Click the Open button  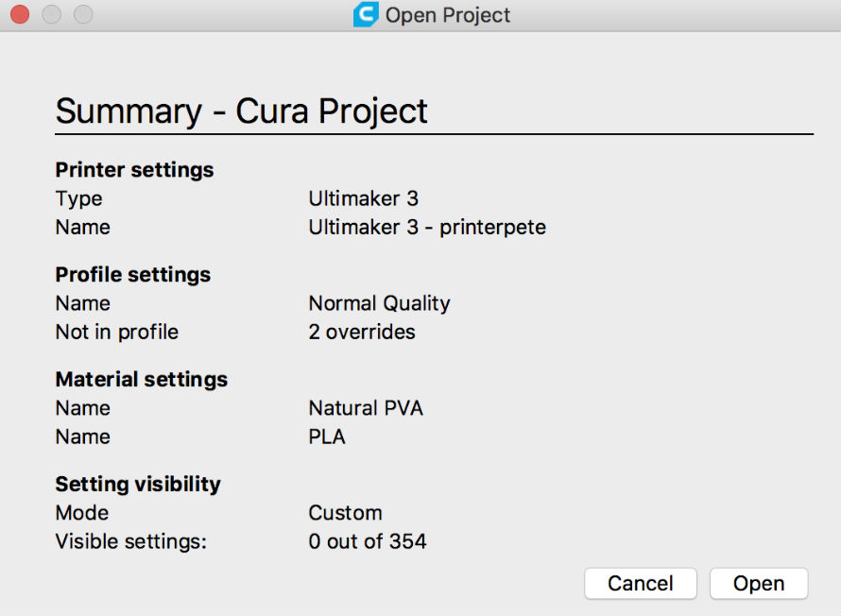(x=759, y=583)
